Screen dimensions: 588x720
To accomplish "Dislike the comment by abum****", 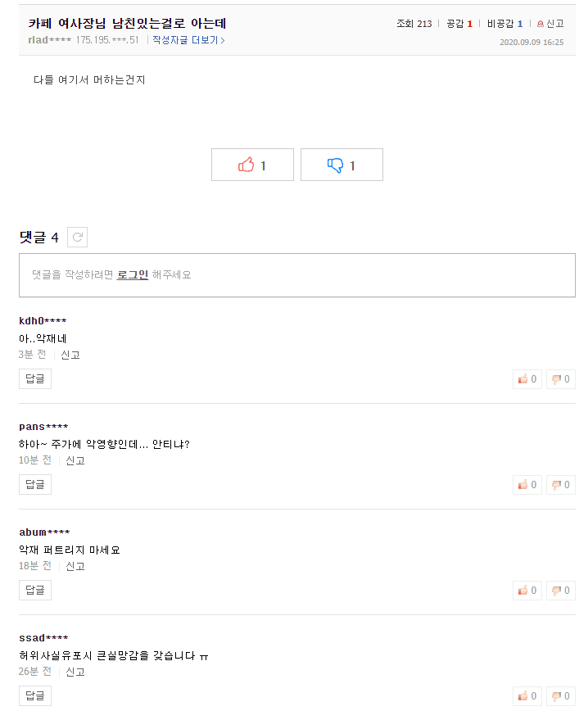I will pos(560,591).
